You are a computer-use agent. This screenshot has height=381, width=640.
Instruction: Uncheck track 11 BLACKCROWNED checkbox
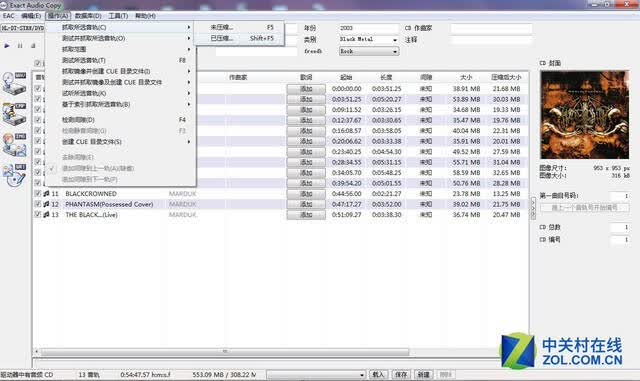point(38,193)
